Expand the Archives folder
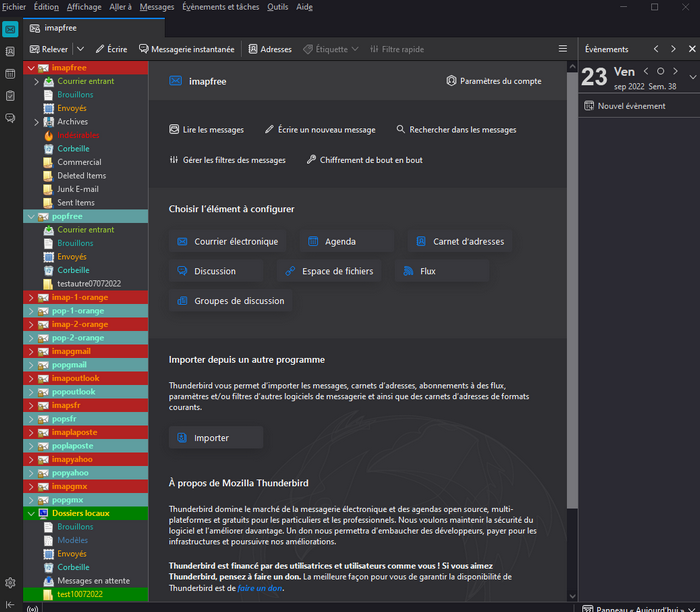Image resolution: width=700 pixels, height=612 pixels. coord(37,121)
